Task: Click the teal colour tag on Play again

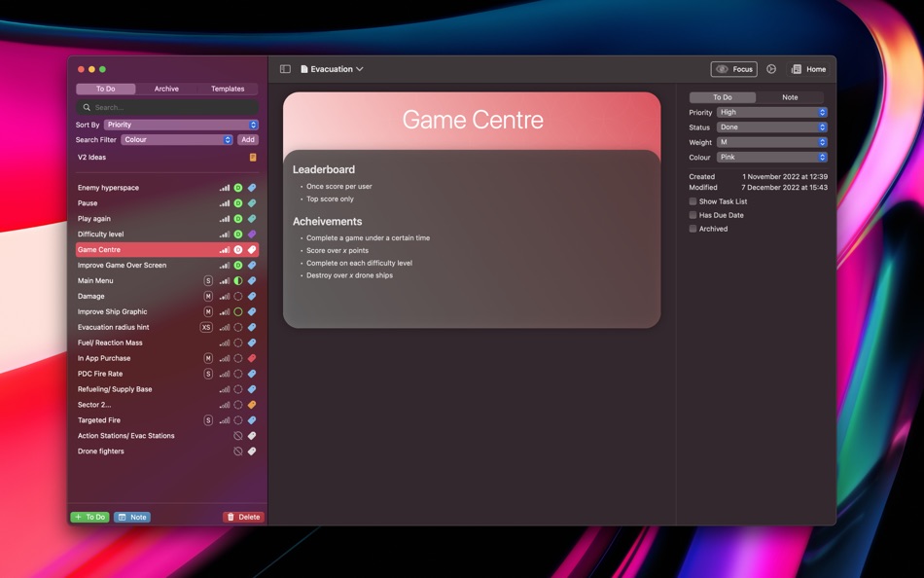Action: (252, 219)
